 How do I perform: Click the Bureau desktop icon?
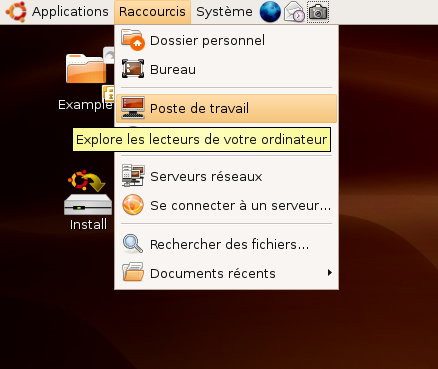pyautogui.click(x=133, y=69)
